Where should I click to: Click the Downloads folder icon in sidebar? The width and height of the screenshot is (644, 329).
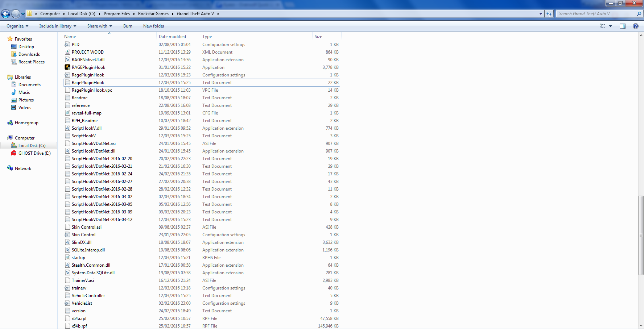click(14, 54)
